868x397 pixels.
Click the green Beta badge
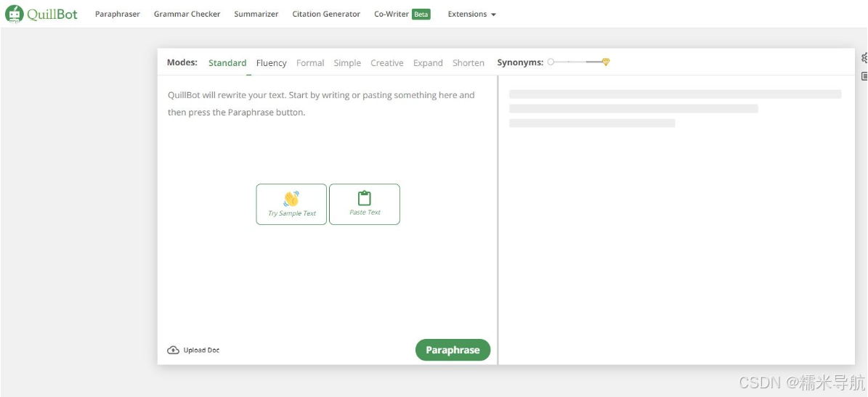(421, 15)
